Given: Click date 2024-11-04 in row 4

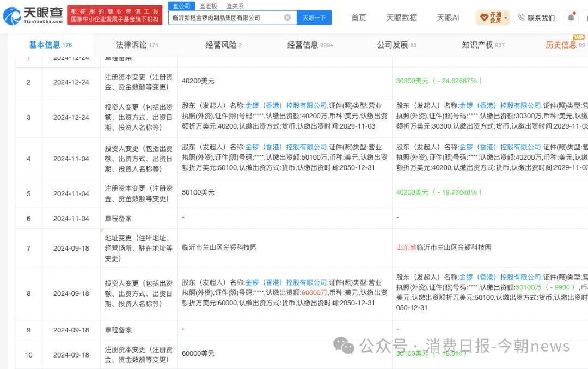Looking at the screenshot, I should [x=71, y=159].
